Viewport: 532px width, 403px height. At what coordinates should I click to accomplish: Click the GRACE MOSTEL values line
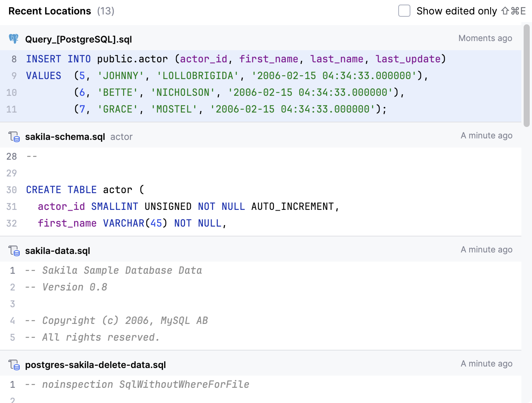(230, 109)
